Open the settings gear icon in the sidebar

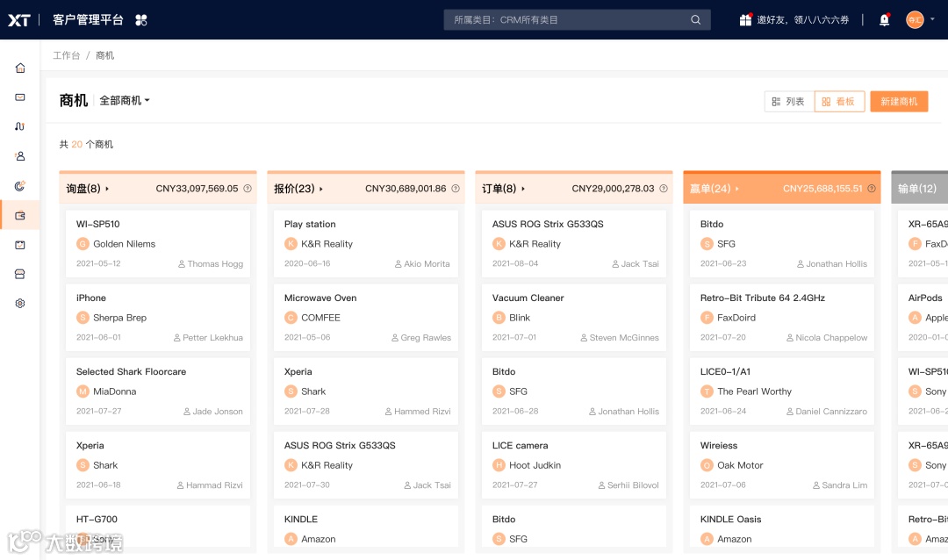(20, 304)
